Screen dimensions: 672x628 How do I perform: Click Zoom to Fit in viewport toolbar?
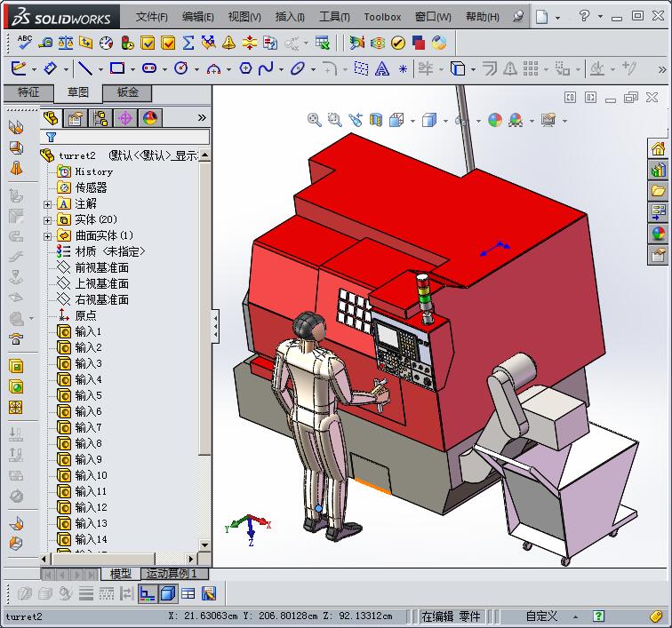pos(314,120)
